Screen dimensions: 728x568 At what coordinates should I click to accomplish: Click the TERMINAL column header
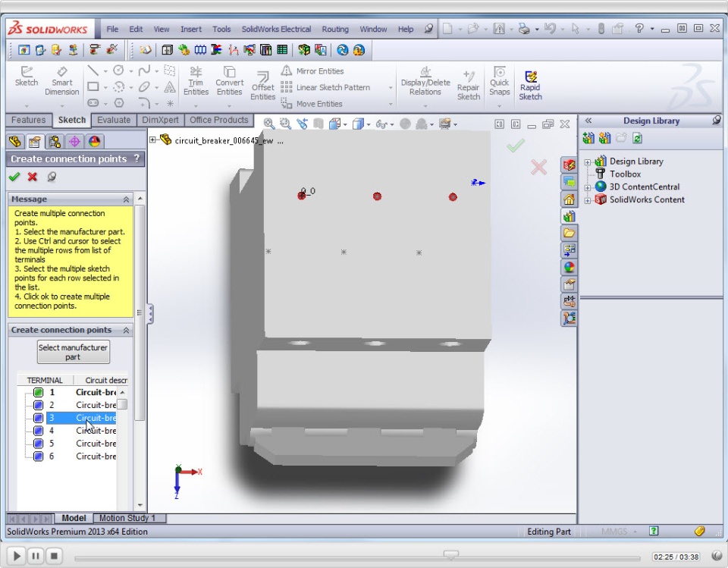click(45, 380)
